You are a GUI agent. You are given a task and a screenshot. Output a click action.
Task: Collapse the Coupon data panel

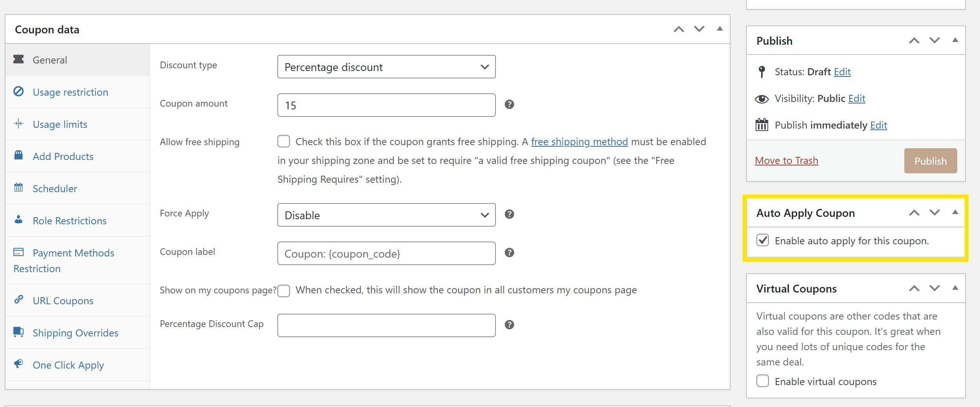tap(720, 29)
